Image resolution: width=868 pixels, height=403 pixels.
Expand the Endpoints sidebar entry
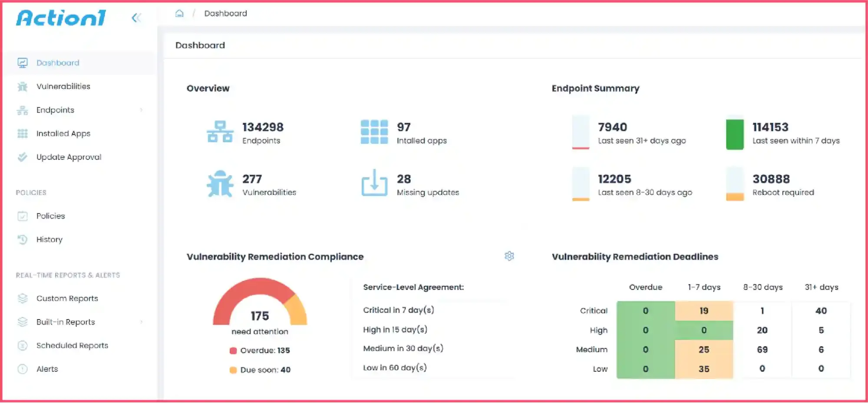click(x=142, y=110)
